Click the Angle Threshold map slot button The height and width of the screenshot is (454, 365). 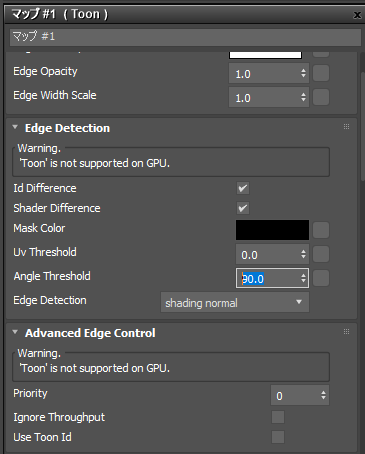(x=321, y=278)
